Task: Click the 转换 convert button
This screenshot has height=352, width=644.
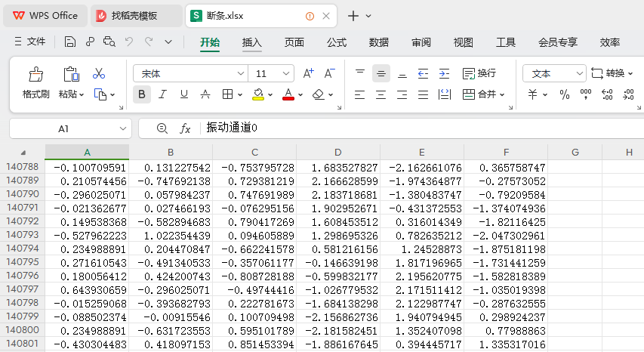Action: click(x=612, y=73)
